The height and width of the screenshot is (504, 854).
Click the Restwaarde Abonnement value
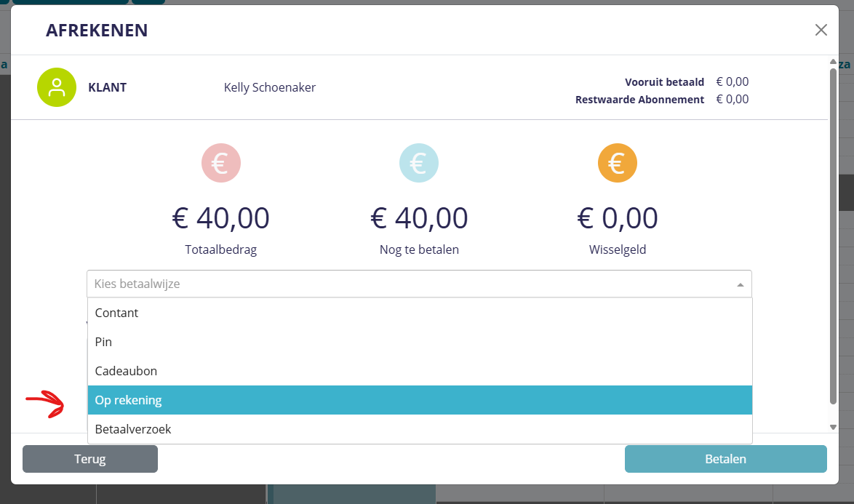click(x=732, y=100)
